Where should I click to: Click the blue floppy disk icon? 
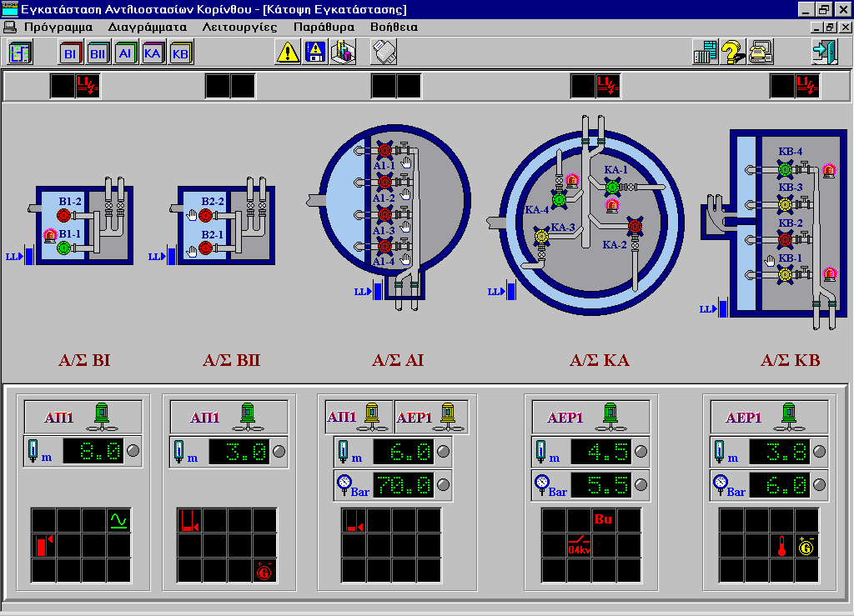[x=315, y=53]
